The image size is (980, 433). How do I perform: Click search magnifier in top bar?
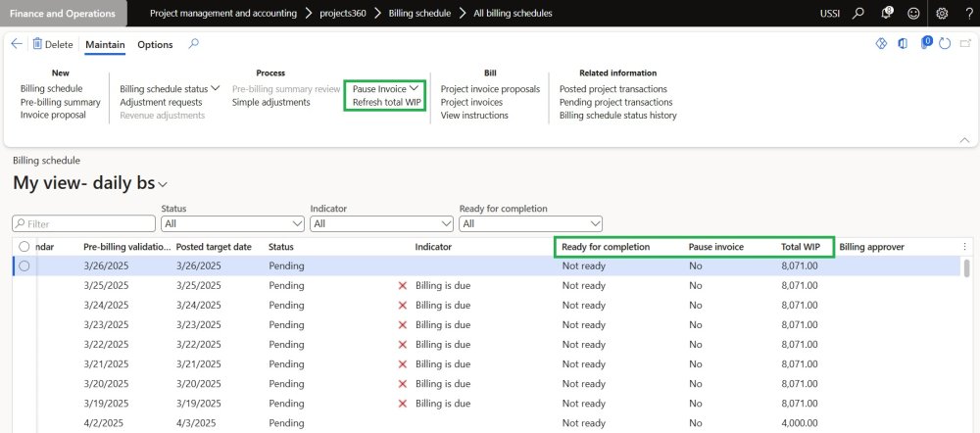858,14
